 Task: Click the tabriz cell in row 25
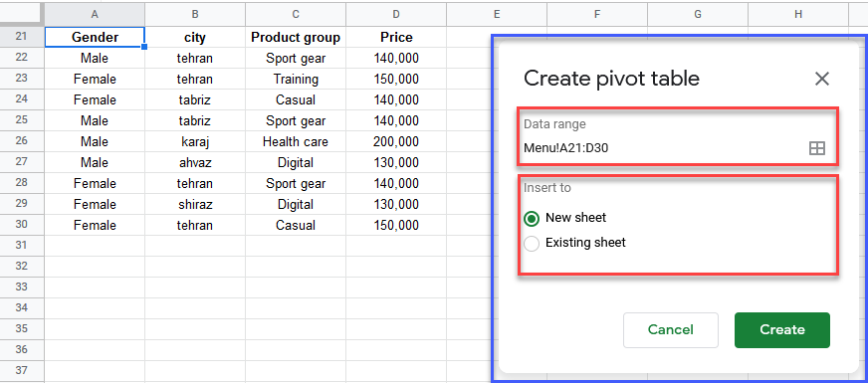point(195,120)
